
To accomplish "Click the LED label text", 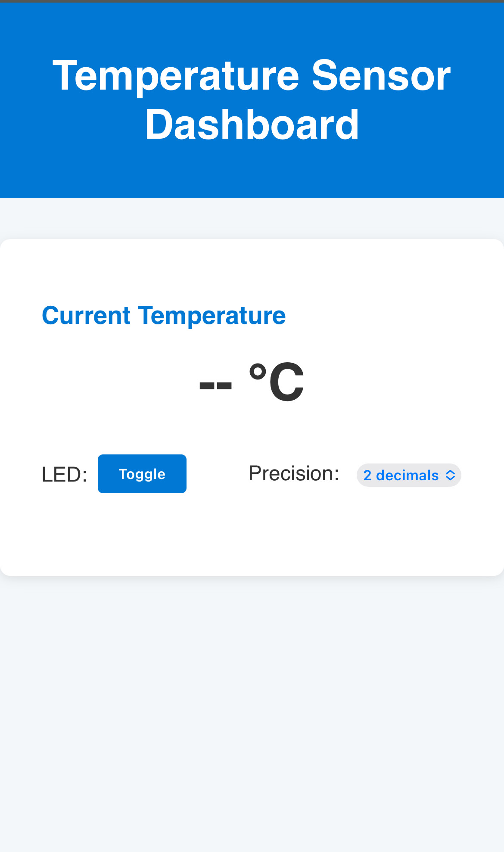I will point(64,475).
